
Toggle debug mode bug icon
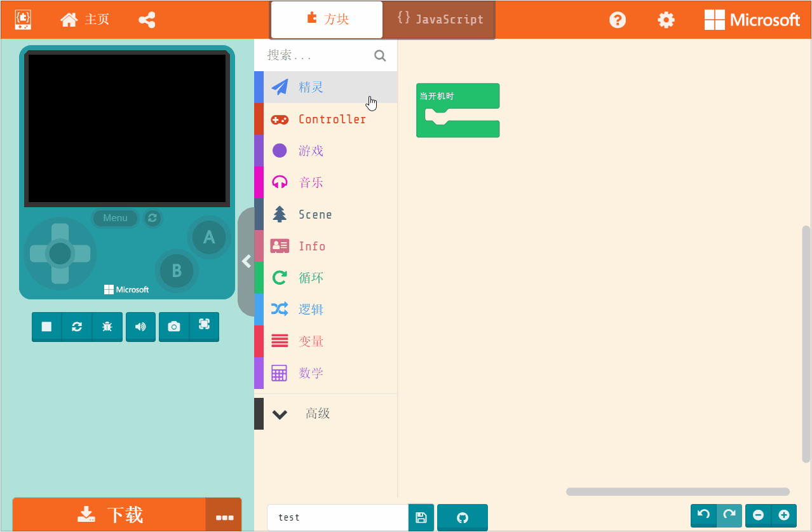[107, 327]
